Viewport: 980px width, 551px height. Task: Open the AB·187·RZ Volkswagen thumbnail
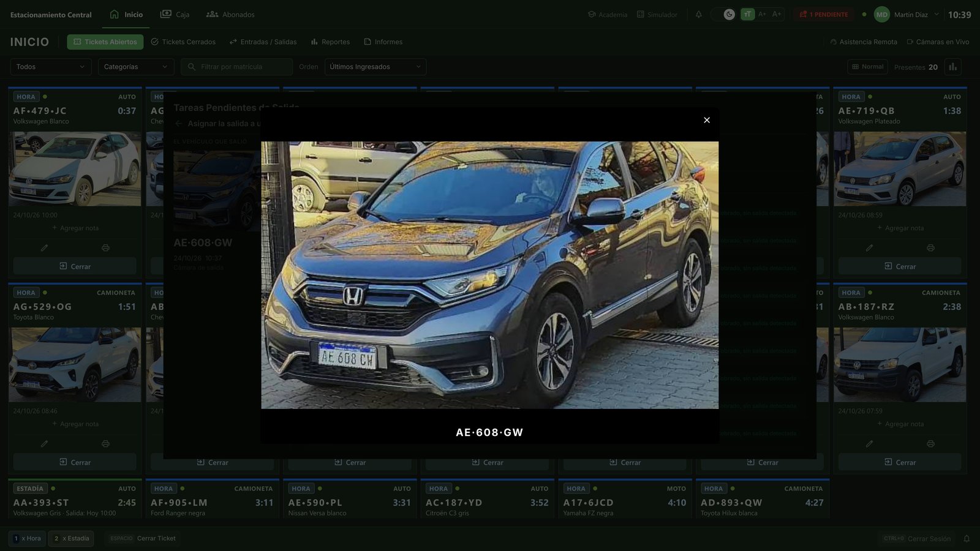(x=900, y=365)
